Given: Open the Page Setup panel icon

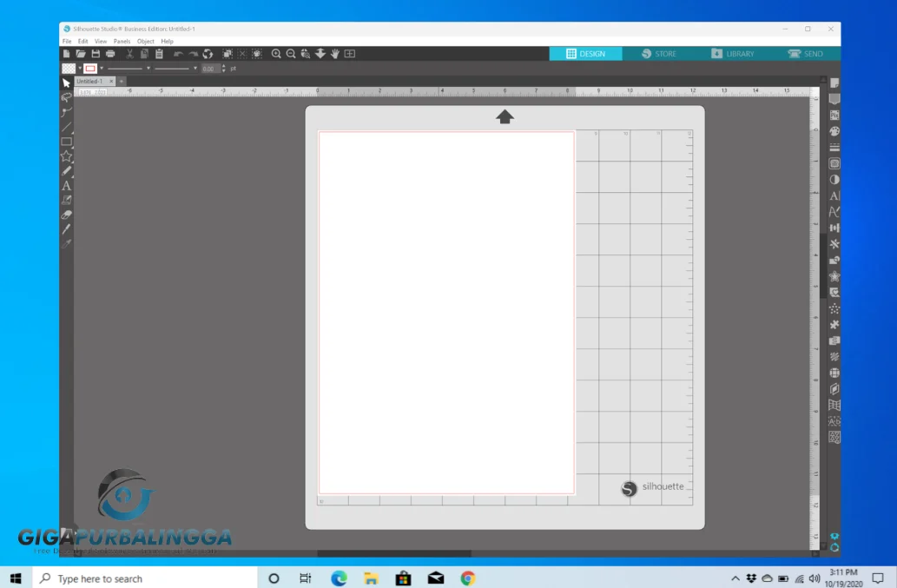Looking at the screenshot, I should pos(834,83).
